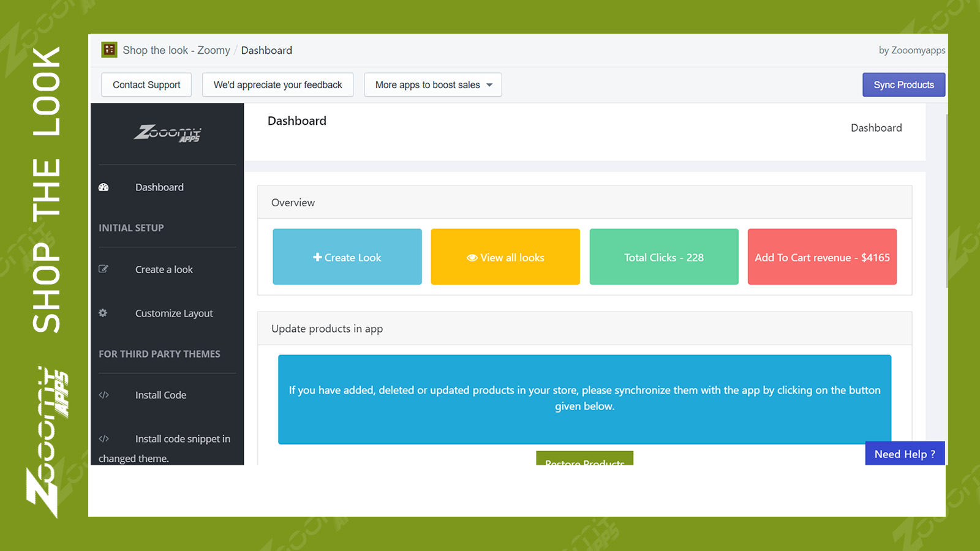Click the Need Help ? button
The image size is (980, 551).
point(905,454)
